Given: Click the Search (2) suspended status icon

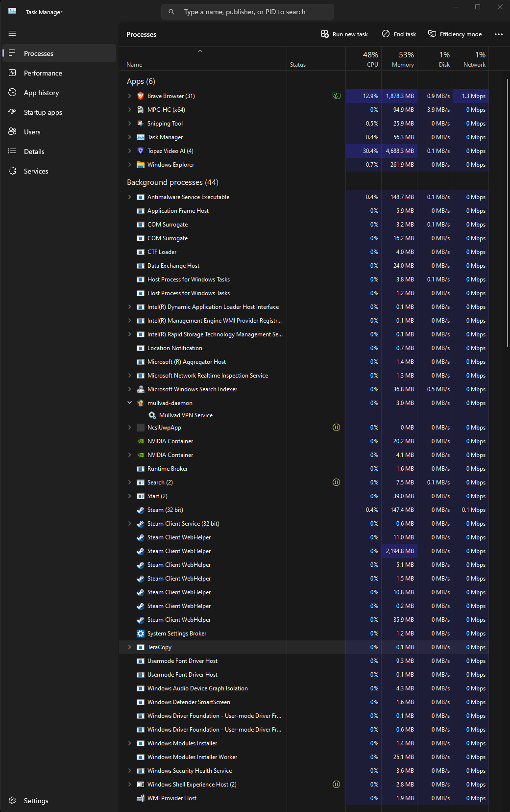Looking at the screenshot, I should click(x=336, y=482).
